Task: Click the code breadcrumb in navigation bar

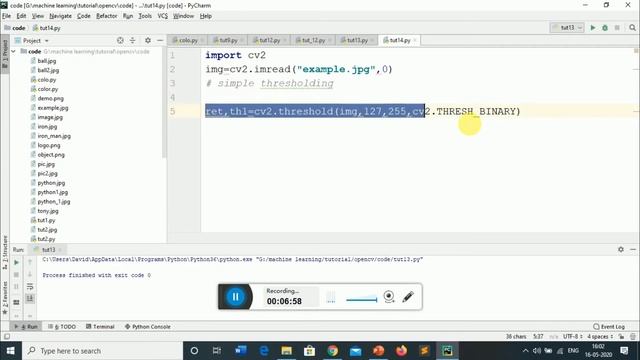Action: pyautogui.click(x=15, y=28)
